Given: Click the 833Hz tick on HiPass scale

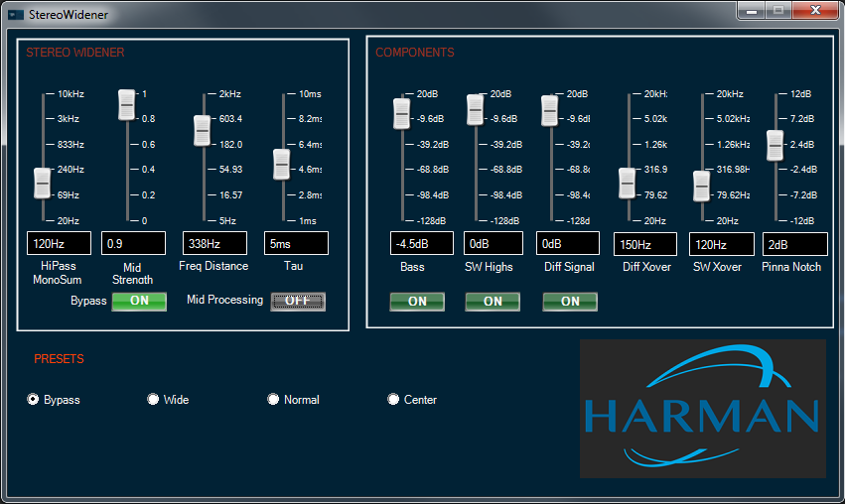Looking at the screenshot, I should click(x=71, y=144).
